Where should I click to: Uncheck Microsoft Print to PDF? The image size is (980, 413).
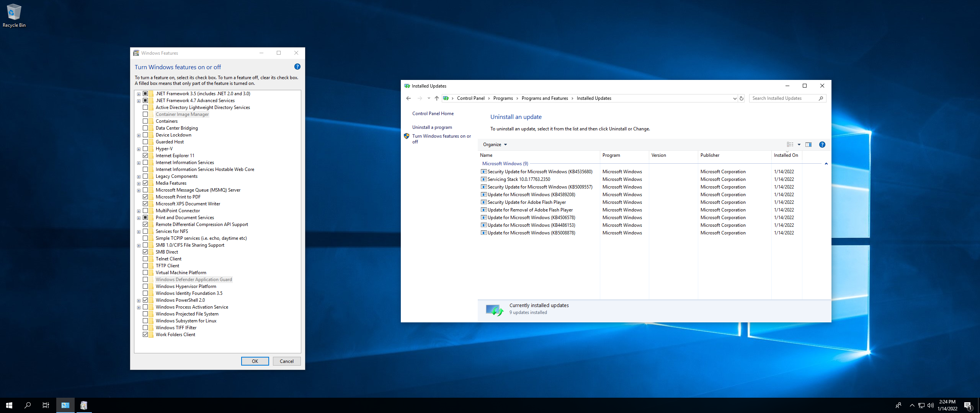tap(145, 197)
